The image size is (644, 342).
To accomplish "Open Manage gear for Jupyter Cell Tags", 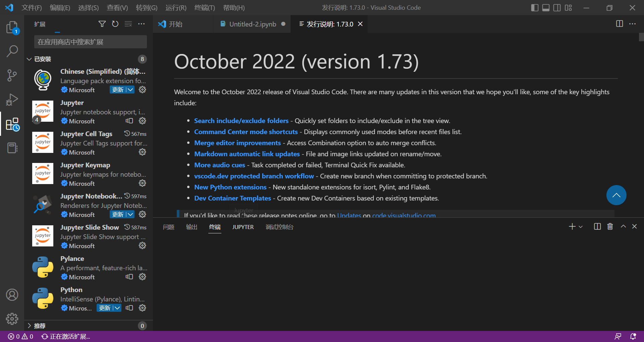I will 143,152.
